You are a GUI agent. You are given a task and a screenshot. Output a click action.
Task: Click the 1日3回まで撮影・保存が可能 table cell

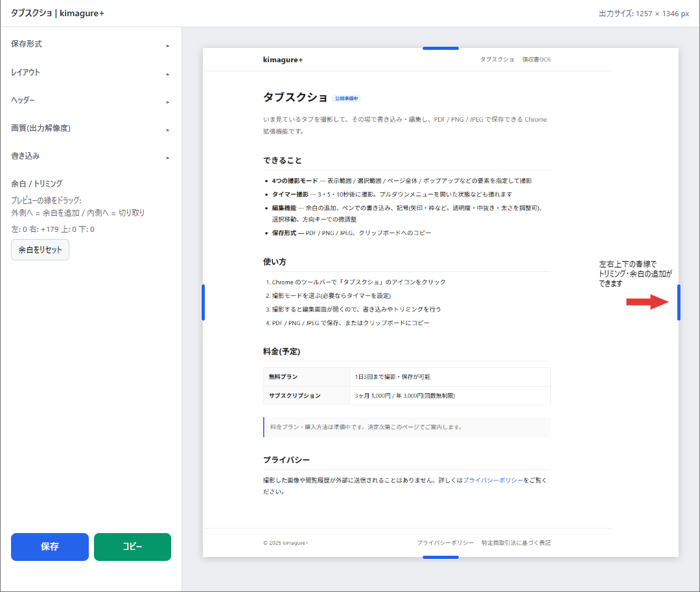coord(450,376)
